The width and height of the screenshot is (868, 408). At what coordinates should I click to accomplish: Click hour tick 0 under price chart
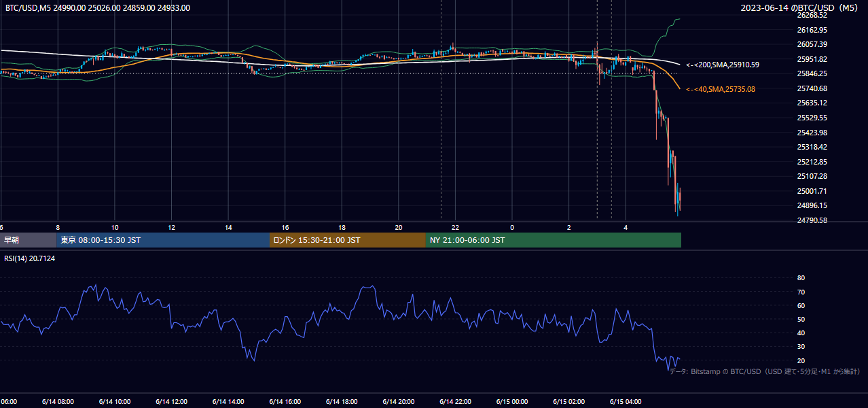tap(512, 228)
